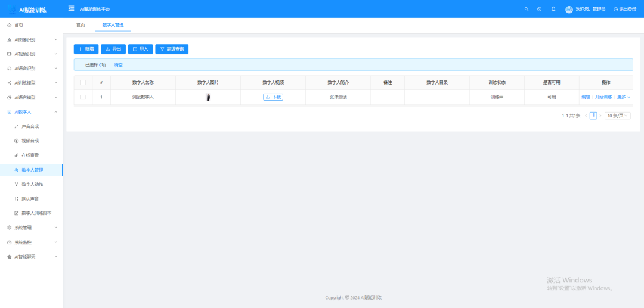Open the 更多 dropdown in the 操作 column
644x308 pixels.
click(624, 97)
